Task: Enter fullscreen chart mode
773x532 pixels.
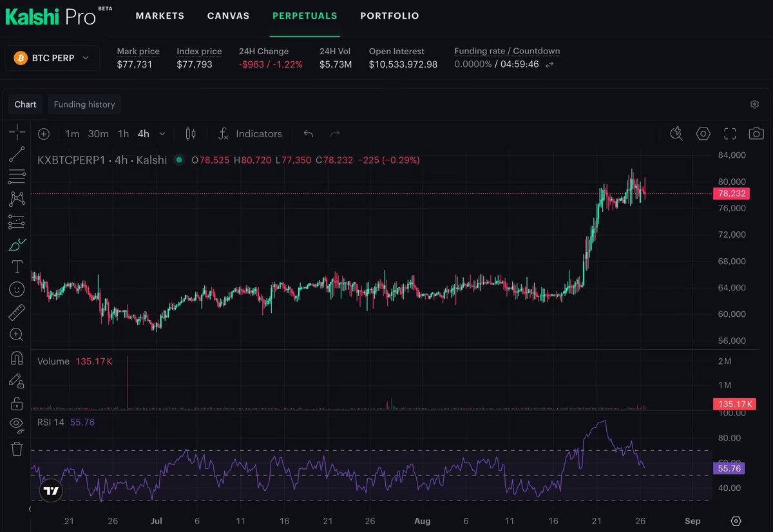Action: [730, 134]
